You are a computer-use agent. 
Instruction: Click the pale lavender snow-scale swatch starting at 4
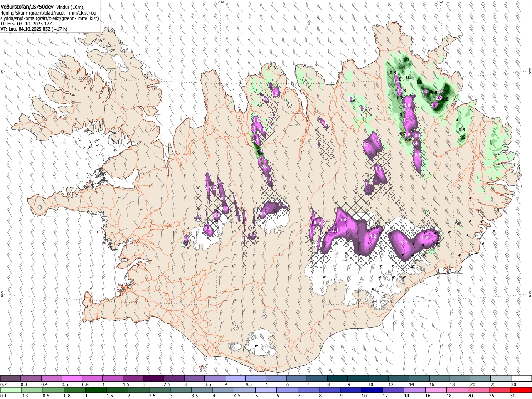pos(235,379)
